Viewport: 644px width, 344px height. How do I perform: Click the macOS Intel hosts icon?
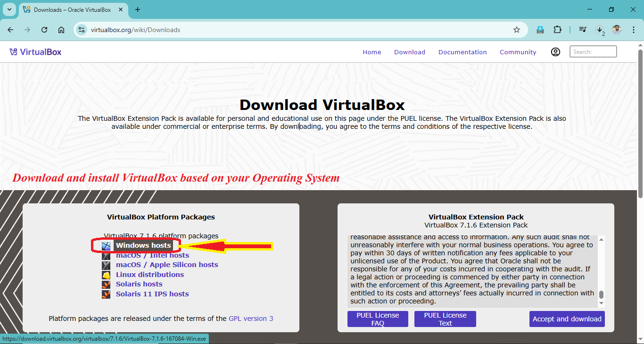(x=107, y=256)
